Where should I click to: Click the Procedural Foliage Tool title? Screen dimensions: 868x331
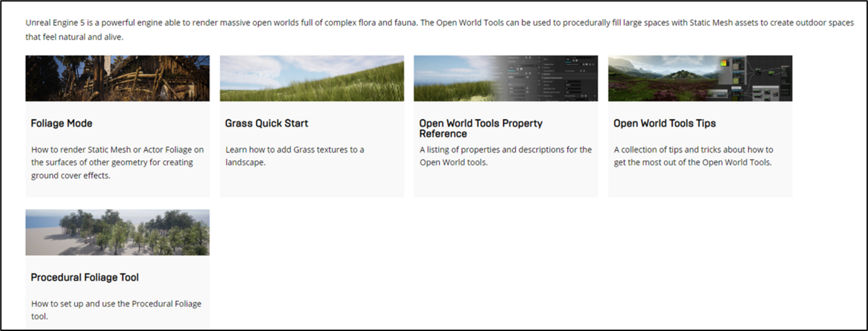click(x=85, y=278)
